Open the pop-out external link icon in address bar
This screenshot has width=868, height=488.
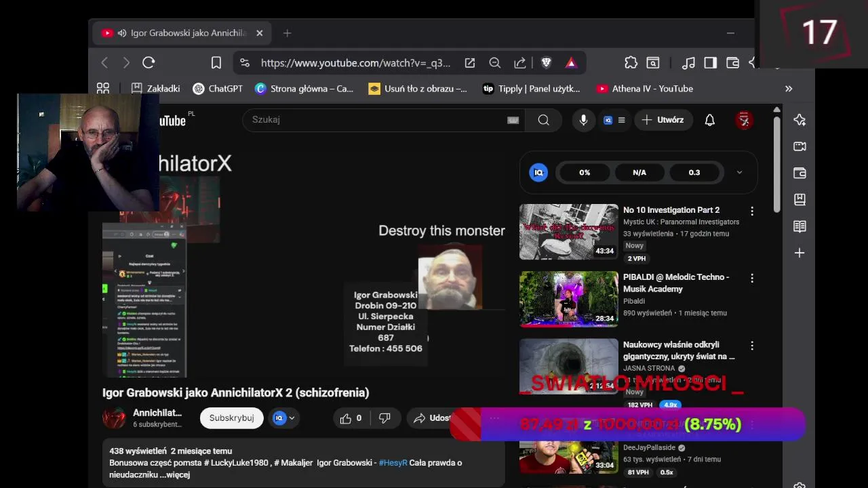pyautogui.click(x=469, y=63)
